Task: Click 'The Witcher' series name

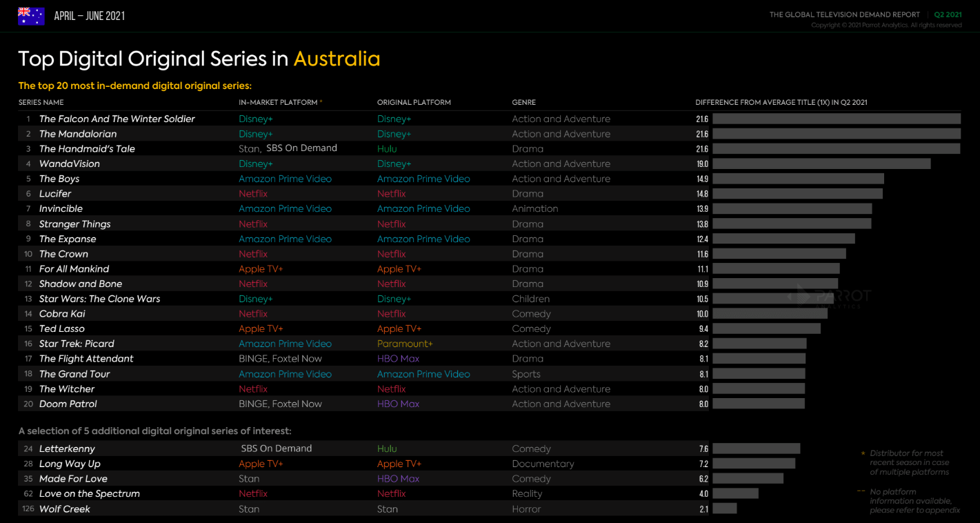Action: coord(67,389)
